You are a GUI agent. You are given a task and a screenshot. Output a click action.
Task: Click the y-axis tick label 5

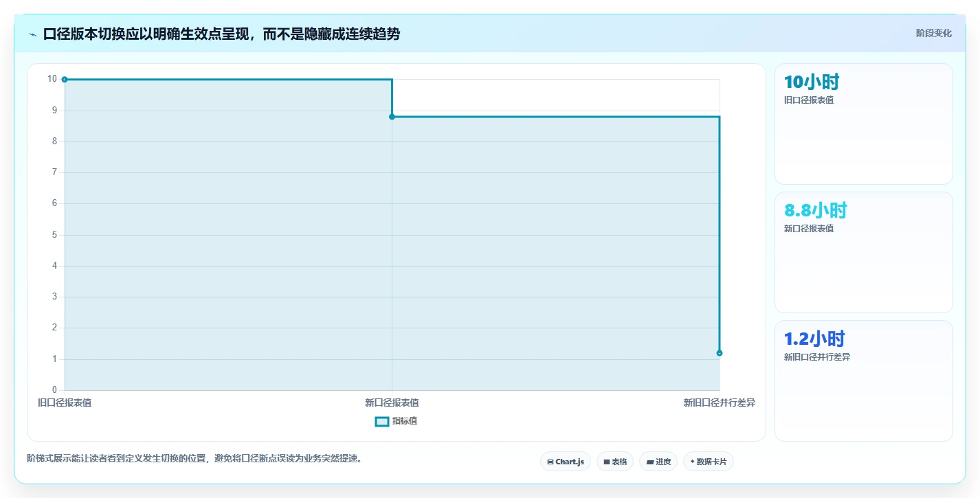tap(55, 235)
